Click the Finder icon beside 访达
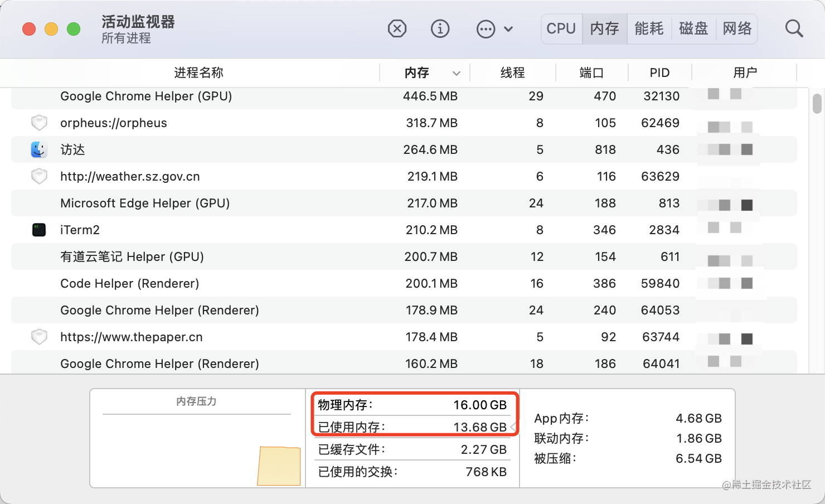Screen dimensions: 825x504 click(39, 149)
